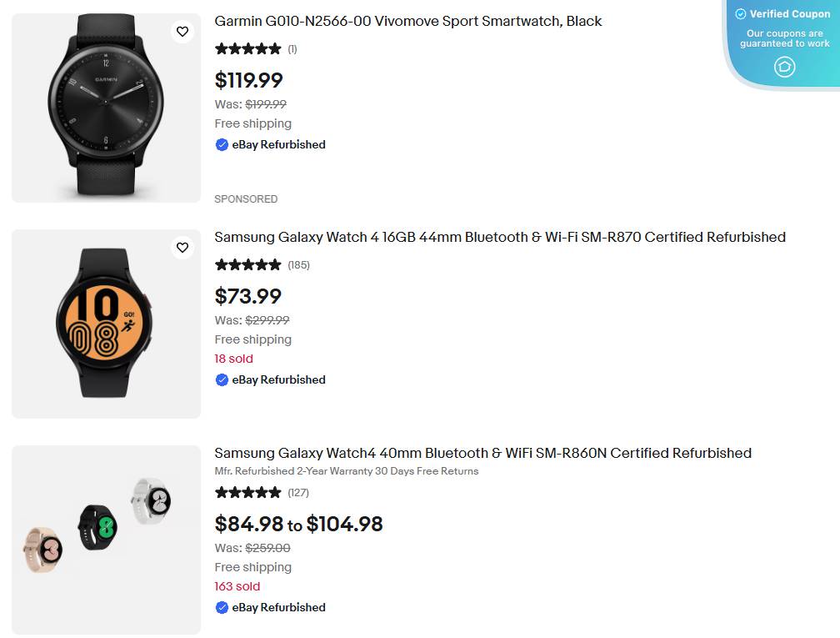The width and height of the screenshot is (840, 638).
Task: Add the Garmin Vivomove Sport to watchlist
Action: tap(182, 31)
